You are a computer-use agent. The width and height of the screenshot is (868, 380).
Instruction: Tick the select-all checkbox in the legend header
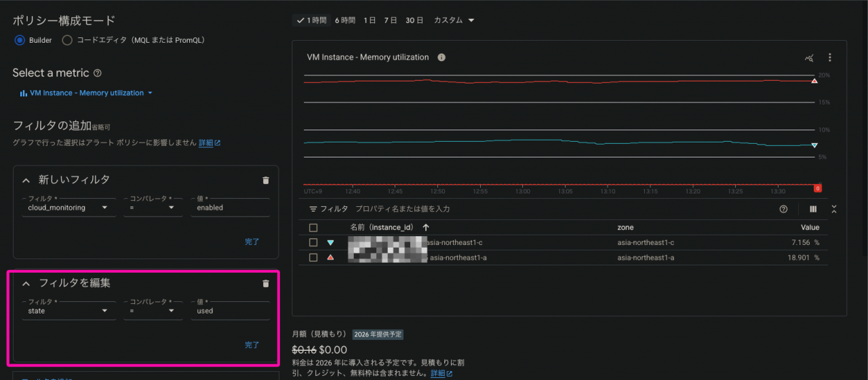[x=313, y=227]
